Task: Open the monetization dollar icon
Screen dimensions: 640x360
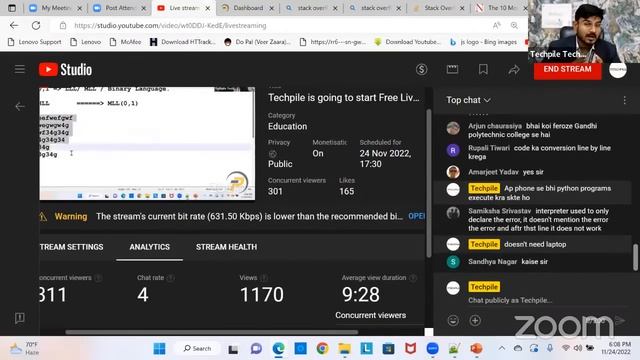Action: click(422, 69)
